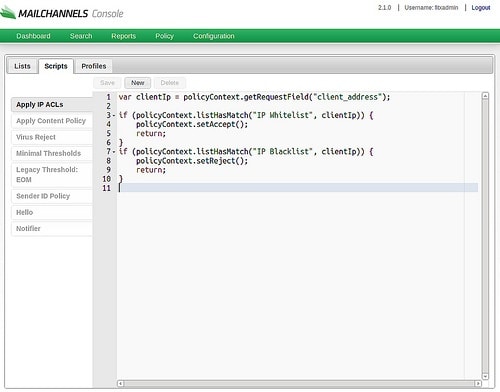This screenshot has width=500, height=392.
Task: Click the "IP Whitelist" string in line 3
Action: 283,115
